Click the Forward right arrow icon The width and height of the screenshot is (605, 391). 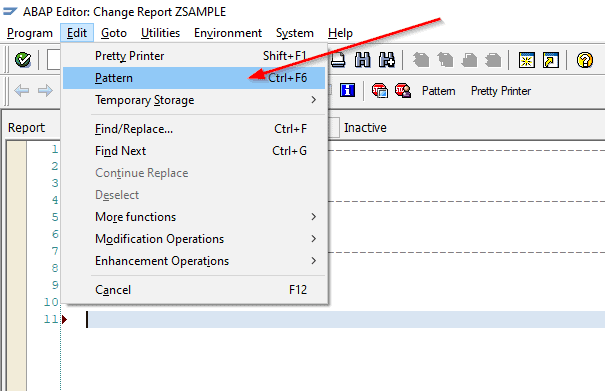(45, 91)
